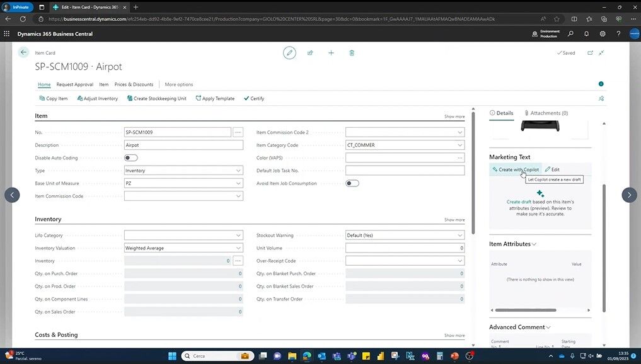Open Item Commission Code 2 dropdown

point(460,132)
